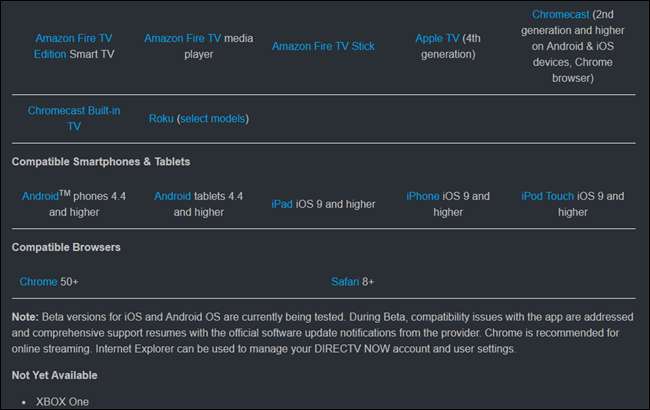Click the 'Not Yet Available' heading
The image size is (650, 410).
click(x=54, y=375)
